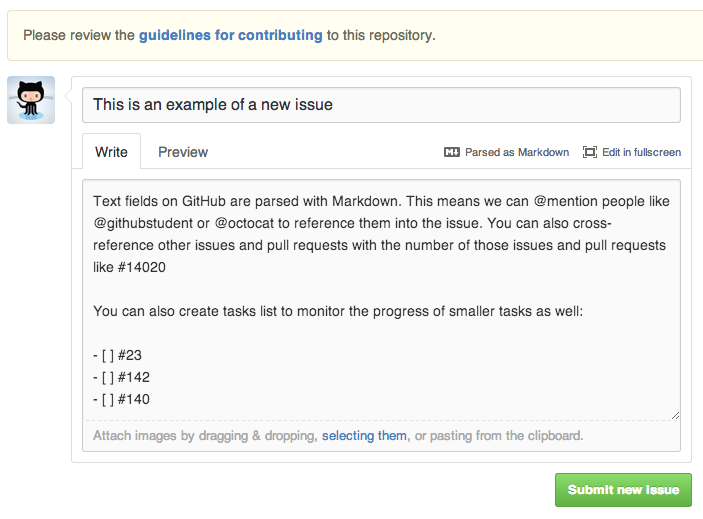The width and height of the screenshot is (703, 519).
Task: Click the Markdown M↓ icon
Action: click(x=451, y=152)
